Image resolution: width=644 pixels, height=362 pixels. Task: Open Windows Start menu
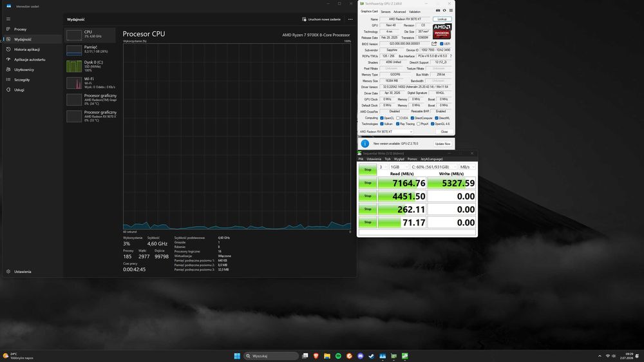pyautogui.click(x=237, y=356)
